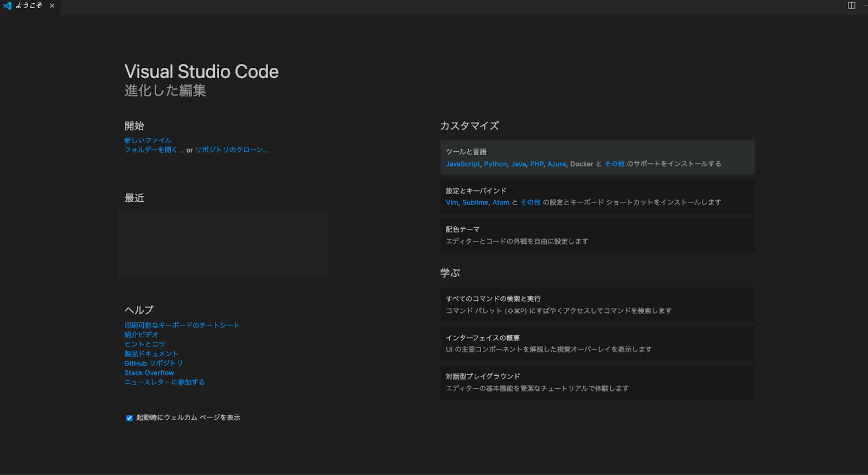Click the フォルダーを開く… link
The height and width of the screenshot is (475, 868).
154,150
